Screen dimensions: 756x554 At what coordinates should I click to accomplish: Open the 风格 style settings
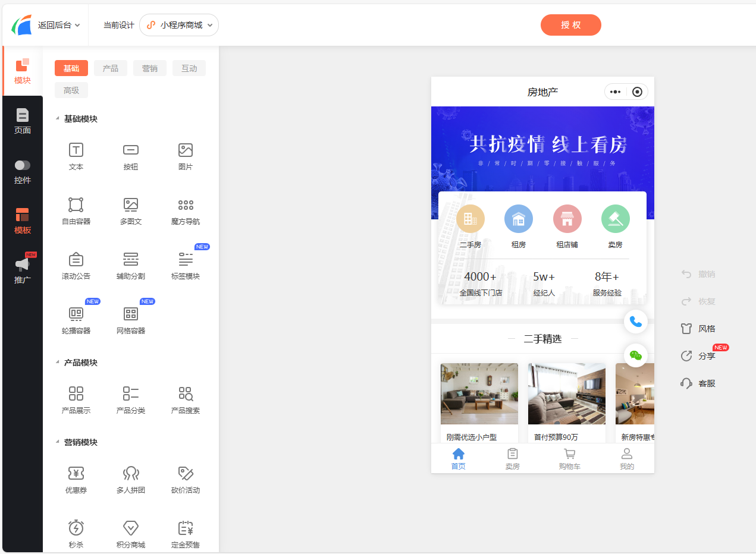698,329
